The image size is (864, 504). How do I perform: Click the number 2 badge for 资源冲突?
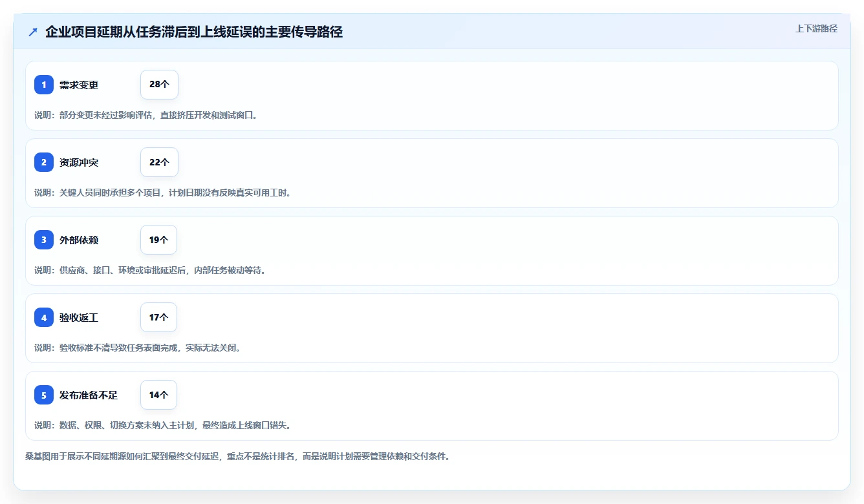(x=44, y=162)
